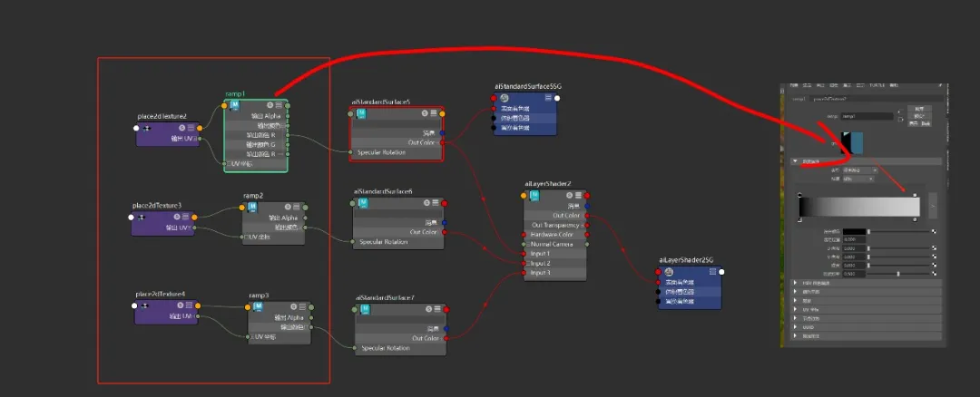Click the ramp name input field showing ramp1
The width and height of the screenshot is (980, 397).
click(x=867, y=117)
